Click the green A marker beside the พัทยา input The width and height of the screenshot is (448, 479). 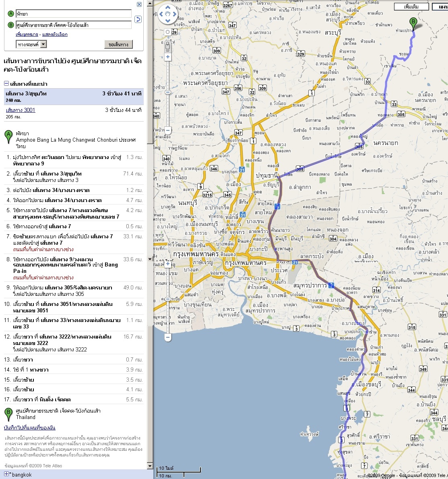tap(11, 14)
